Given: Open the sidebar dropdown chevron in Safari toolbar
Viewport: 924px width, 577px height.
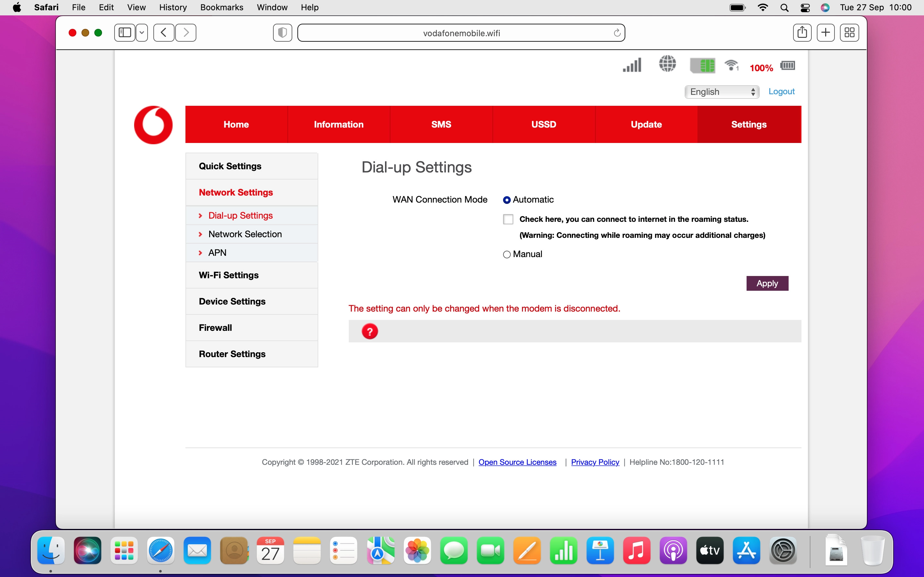Looking at the screenshot, I should coord(142,32).
